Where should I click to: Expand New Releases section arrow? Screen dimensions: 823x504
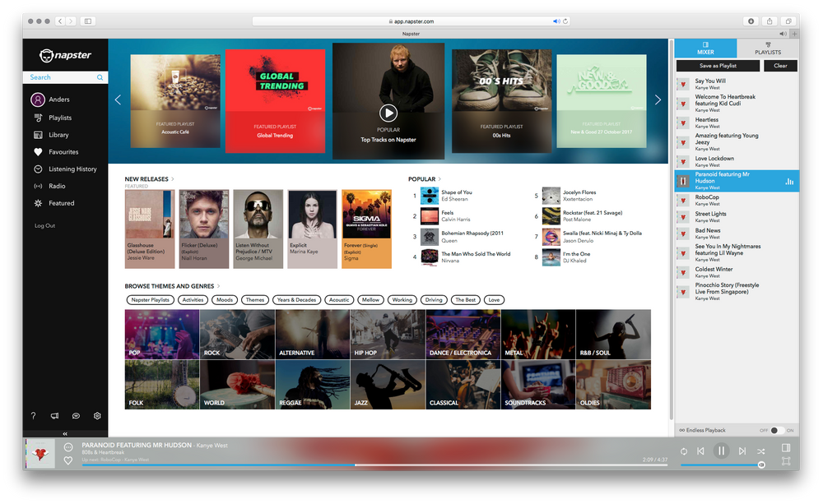coord(173,179)
